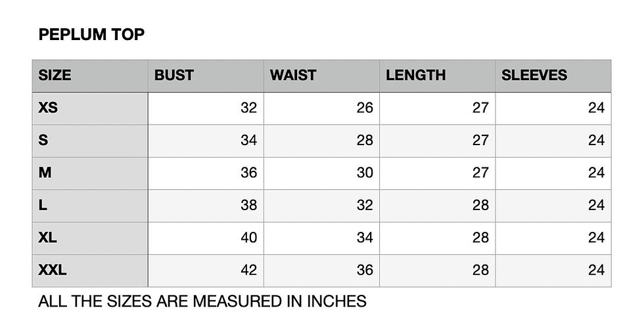Select the M size row label

tap(45, 173)
